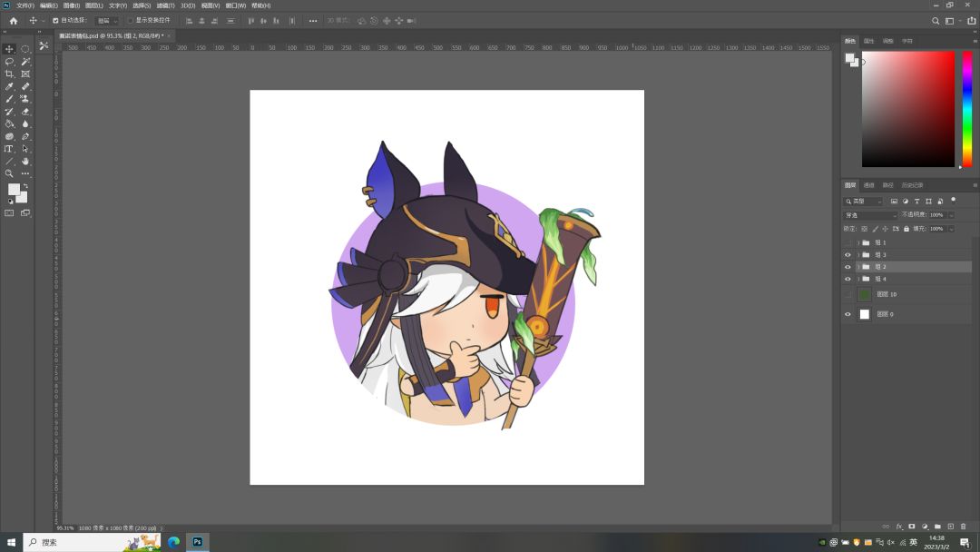Viewport: 980px width, 552px height.
Task: Toggle the 显示变换控件 checkbox
Action: [131, 21]
